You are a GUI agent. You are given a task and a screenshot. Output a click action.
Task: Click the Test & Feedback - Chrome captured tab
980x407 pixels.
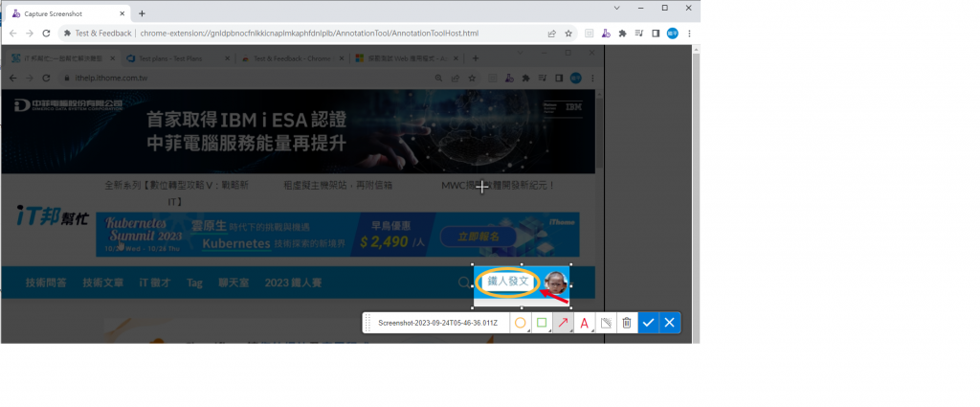click(x=294, y=58)
